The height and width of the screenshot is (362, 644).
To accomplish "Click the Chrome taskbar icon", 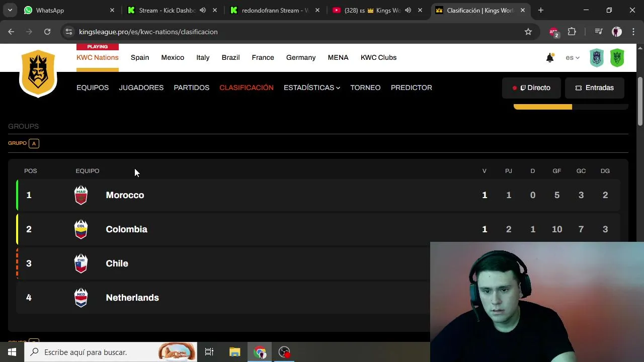I will (260, 352).
